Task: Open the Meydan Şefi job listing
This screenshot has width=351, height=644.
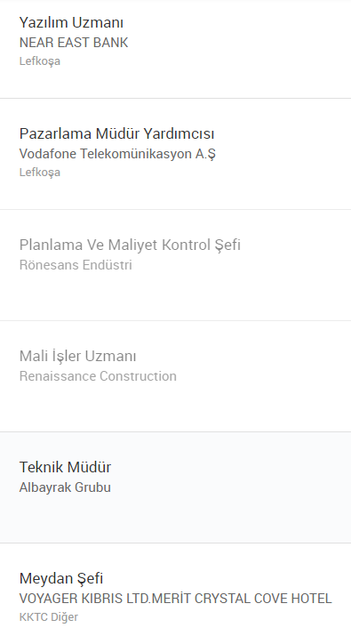Action: (61, 578)
